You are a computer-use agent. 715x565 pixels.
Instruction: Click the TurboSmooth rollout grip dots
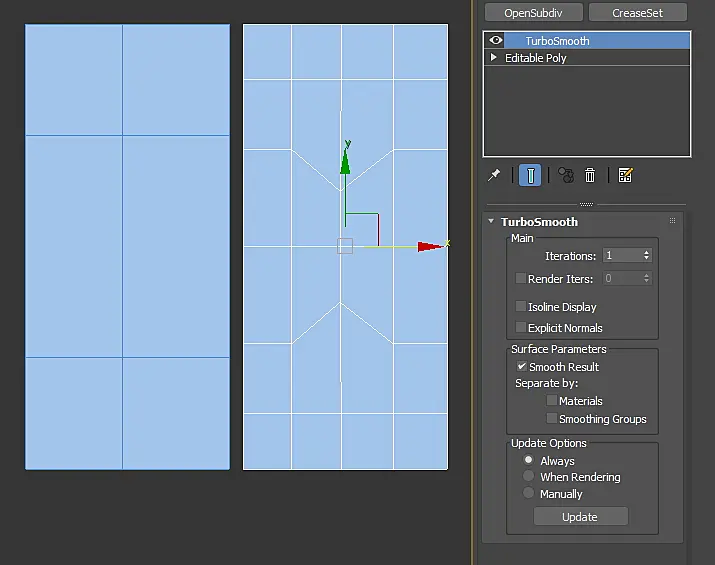click(672, 221)
